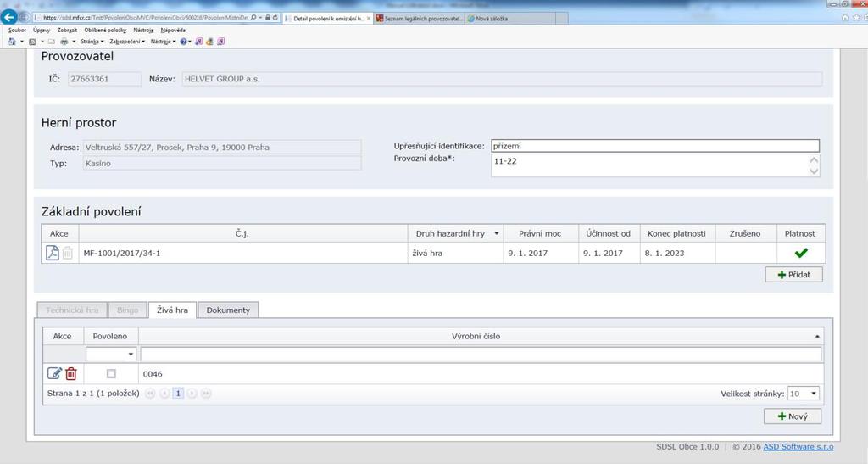Switch to the Živá hra tab

[x=172, y=310]
